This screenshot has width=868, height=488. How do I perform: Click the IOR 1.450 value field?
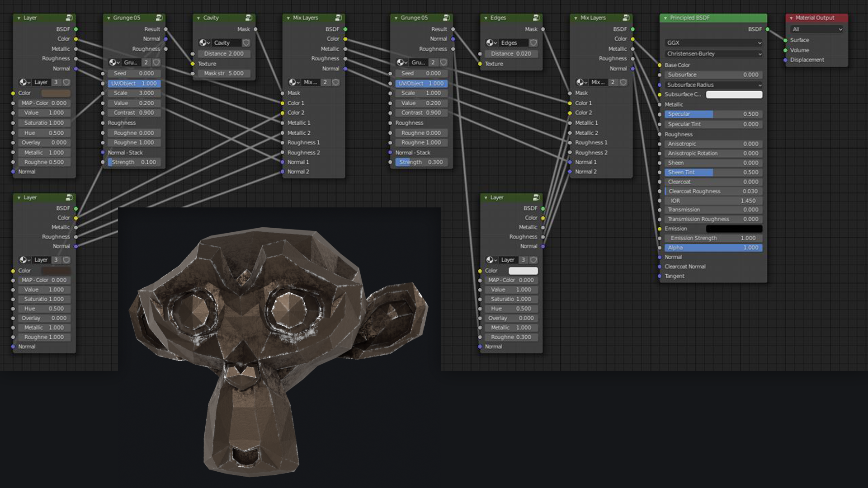[x=713, y=201]
